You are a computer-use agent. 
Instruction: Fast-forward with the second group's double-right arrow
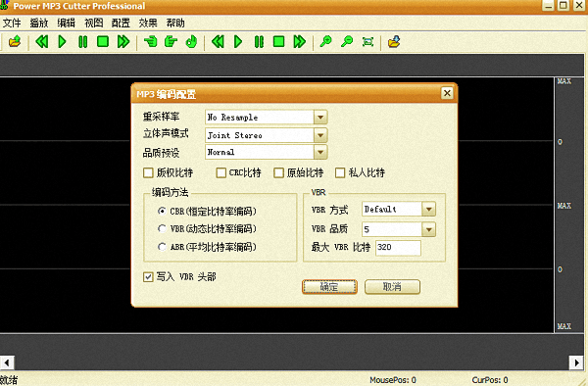pos(299,41)
